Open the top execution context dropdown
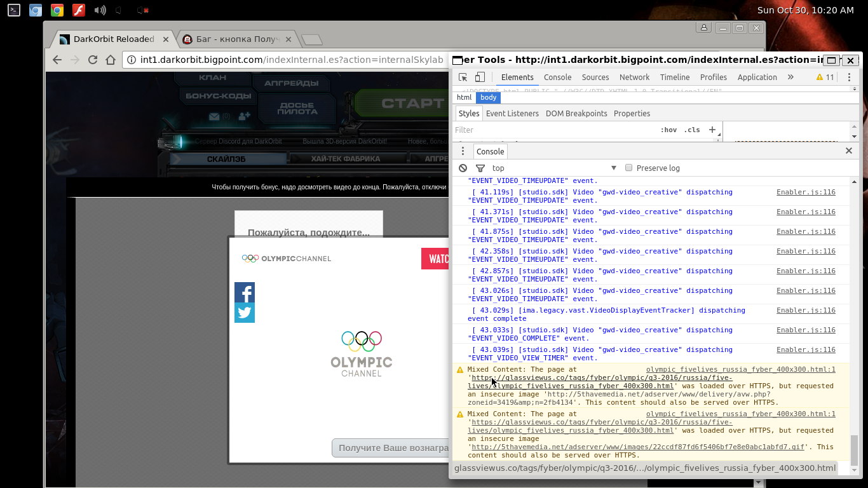 pyautogui.click(x=554, y=168)
